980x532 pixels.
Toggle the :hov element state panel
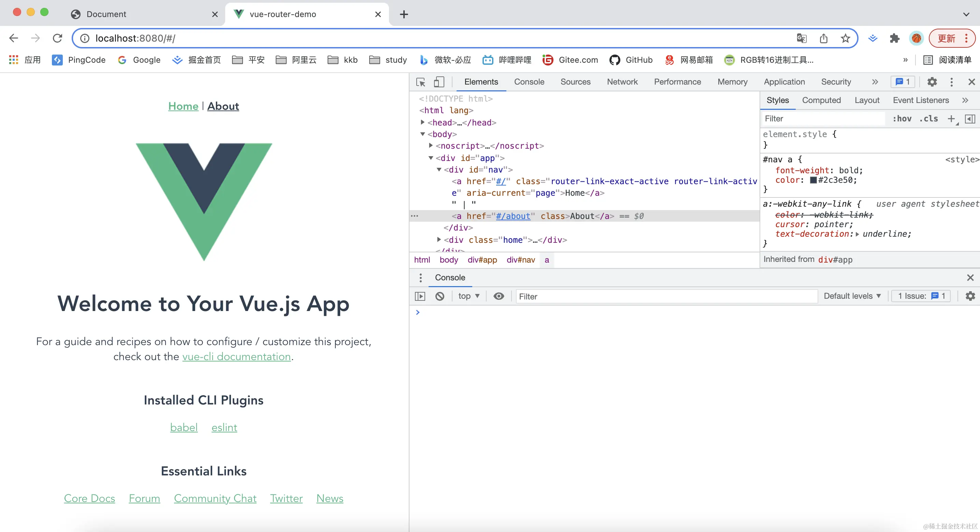tap(902, 119)
